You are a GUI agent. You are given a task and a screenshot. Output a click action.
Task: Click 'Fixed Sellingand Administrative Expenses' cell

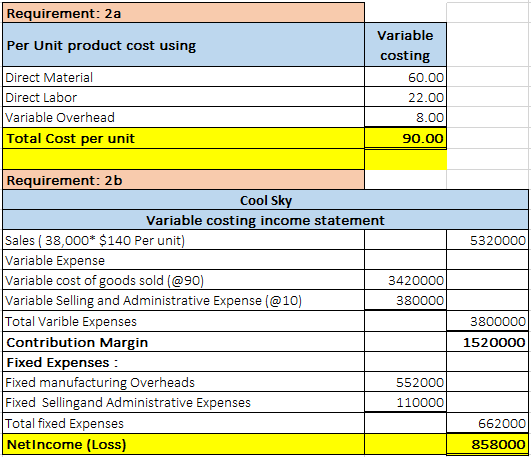184,402
